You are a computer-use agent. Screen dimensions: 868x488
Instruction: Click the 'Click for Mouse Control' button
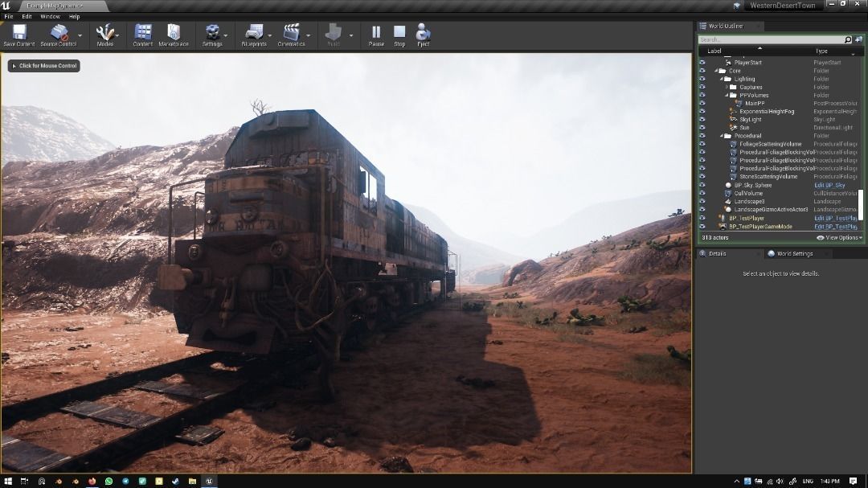tap(43, 66)
